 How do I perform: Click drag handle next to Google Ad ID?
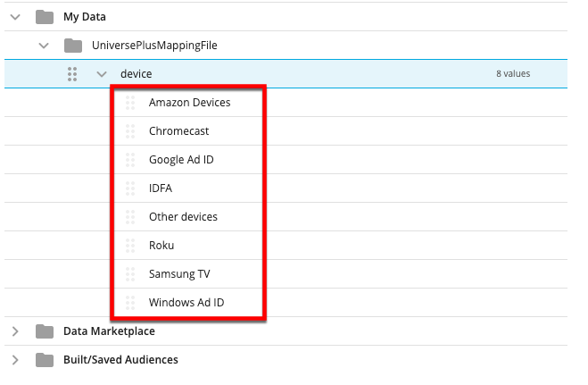coord(130,160)
